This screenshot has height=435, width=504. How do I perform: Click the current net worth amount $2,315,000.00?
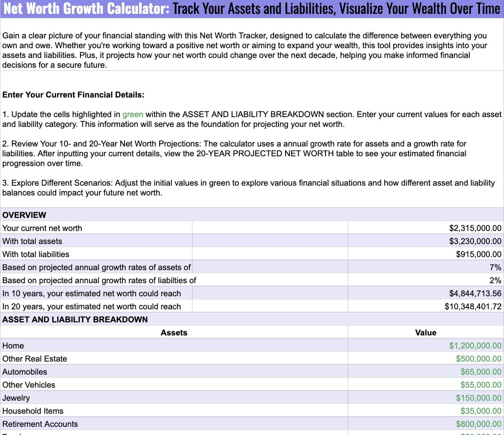475,228
